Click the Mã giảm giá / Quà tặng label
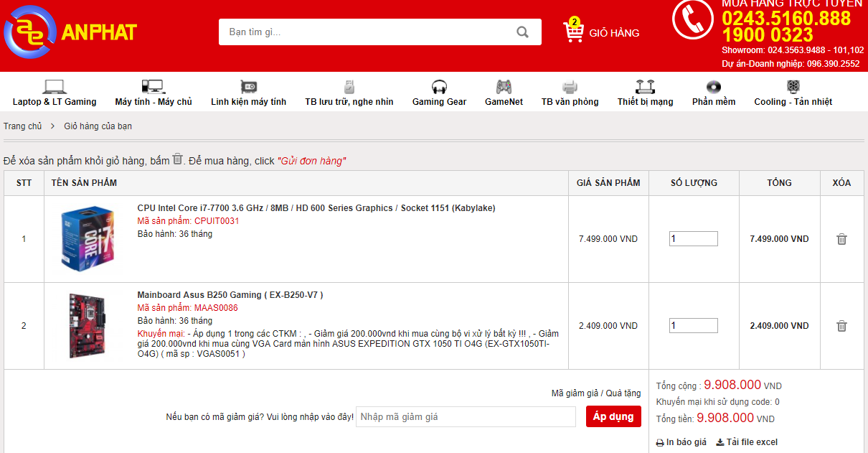 coord(596,393)
